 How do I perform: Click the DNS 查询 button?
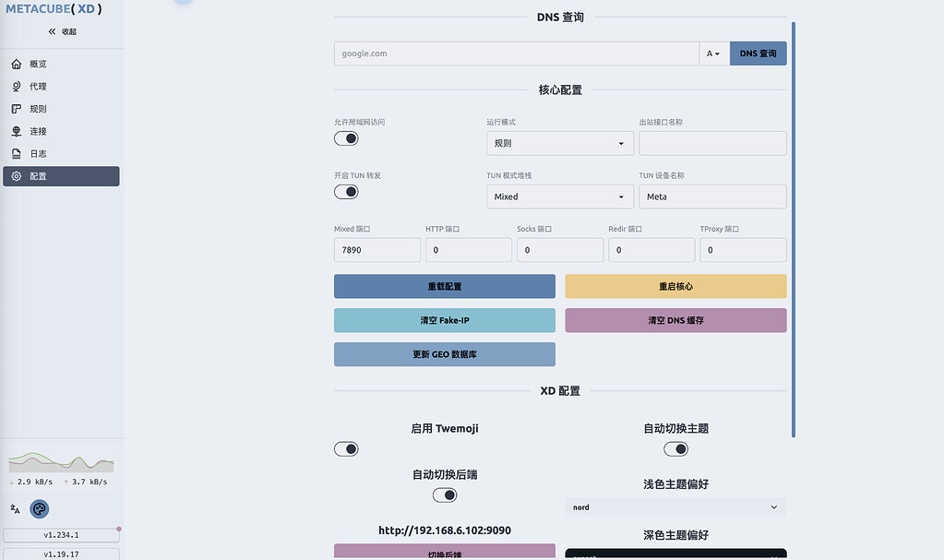(758, 54)
